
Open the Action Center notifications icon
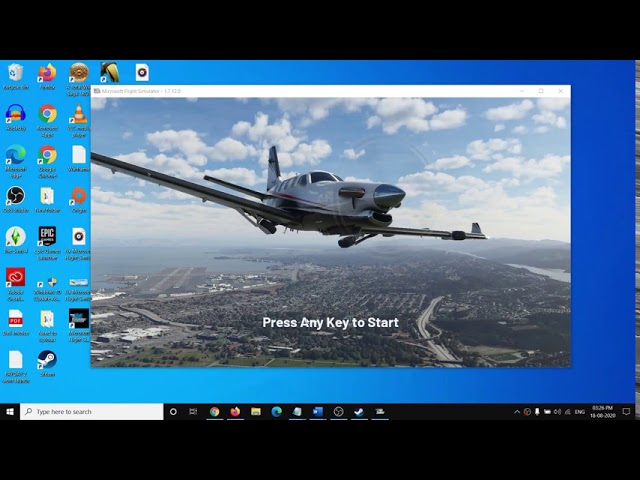pyautogui.click(x=627, y=412)
